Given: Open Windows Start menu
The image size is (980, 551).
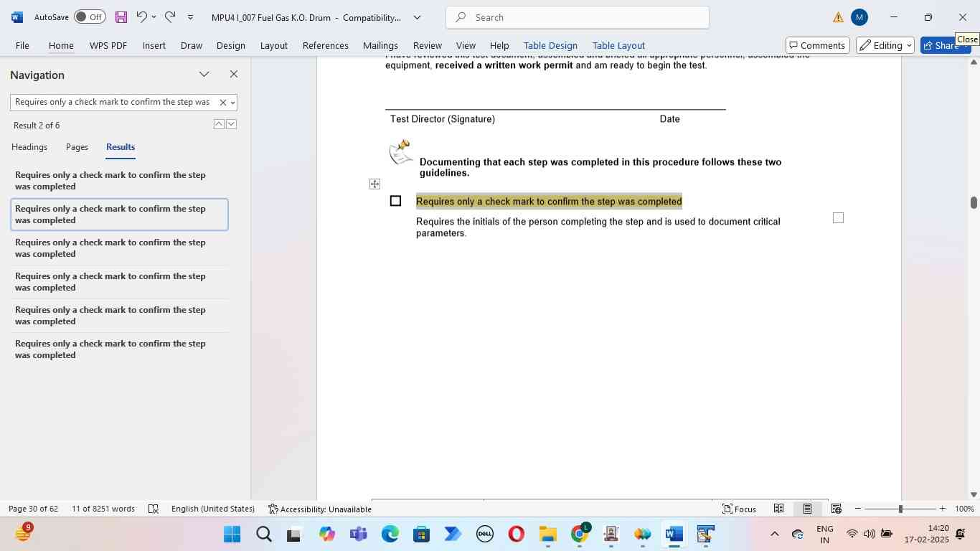Looking at the screenshot, I should click(x=232, y=534).
